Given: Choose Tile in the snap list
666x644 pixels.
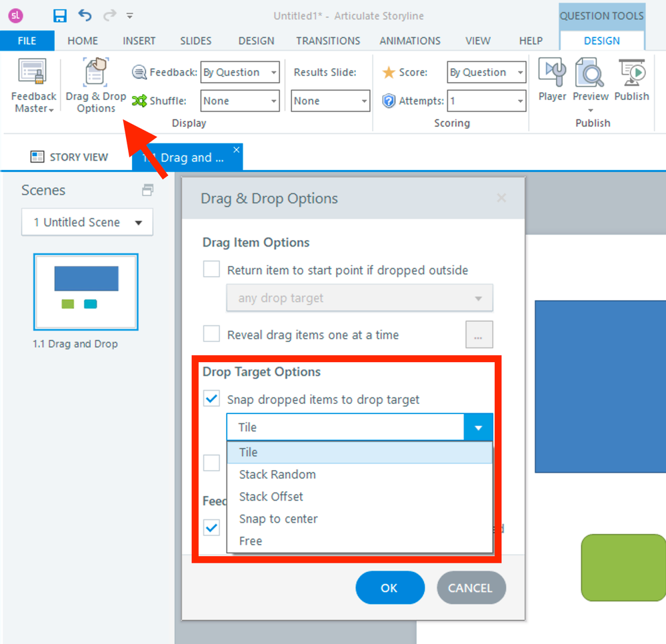Looking at the screenshot, I should click(x=359, y=453).
